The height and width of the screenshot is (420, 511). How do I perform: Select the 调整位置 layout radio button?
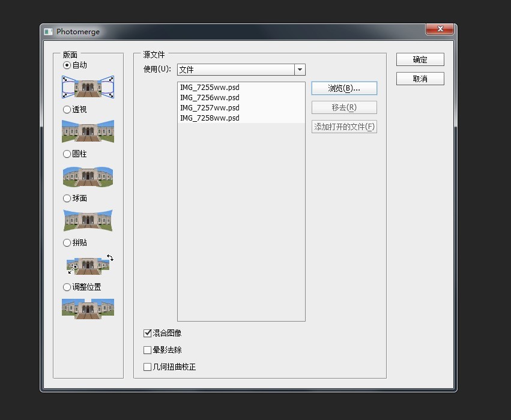[67, 287]
